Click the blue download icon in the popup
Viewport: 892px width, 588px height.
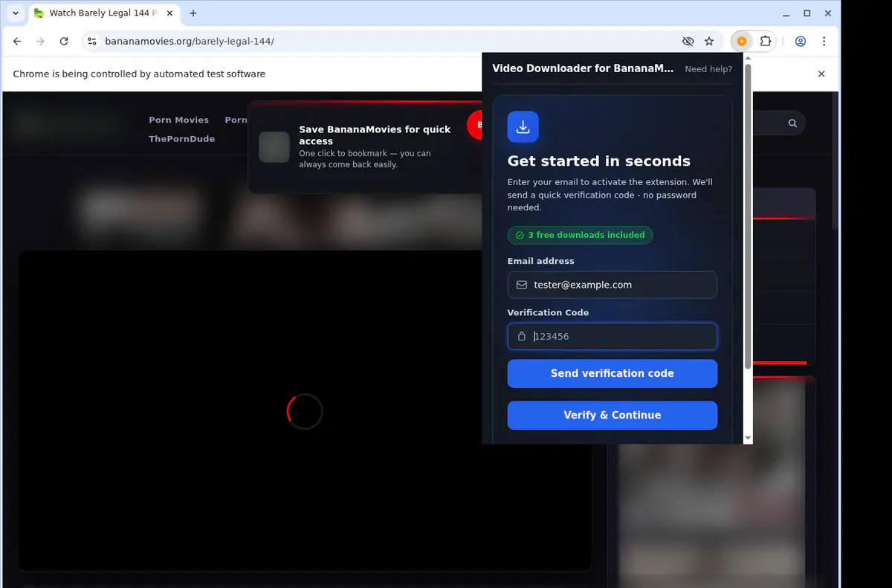point(523,126)
